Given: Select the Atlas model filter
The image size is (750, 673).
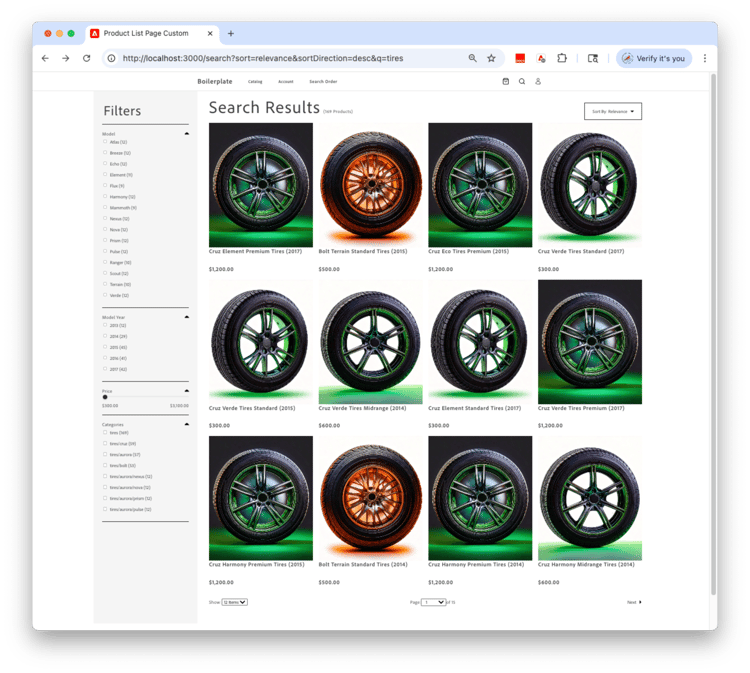Looking at the screenshot, I should click(105, 142).
